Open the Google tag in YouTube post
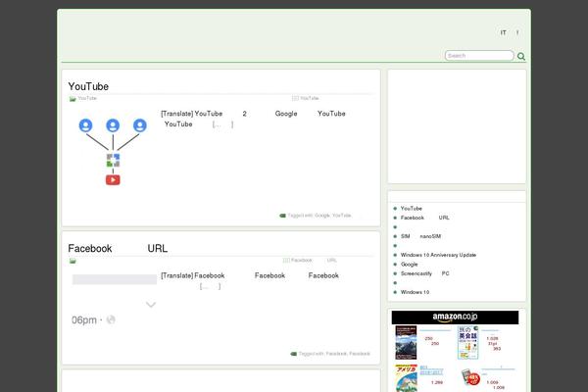Screen dimensions: 588x392 pos(322,216)
